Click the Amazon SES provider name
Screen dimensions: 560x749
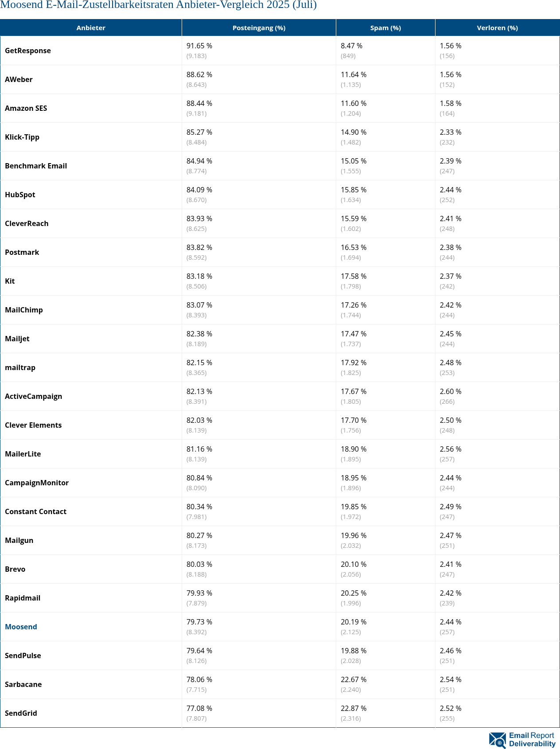[x=26, y=108]
